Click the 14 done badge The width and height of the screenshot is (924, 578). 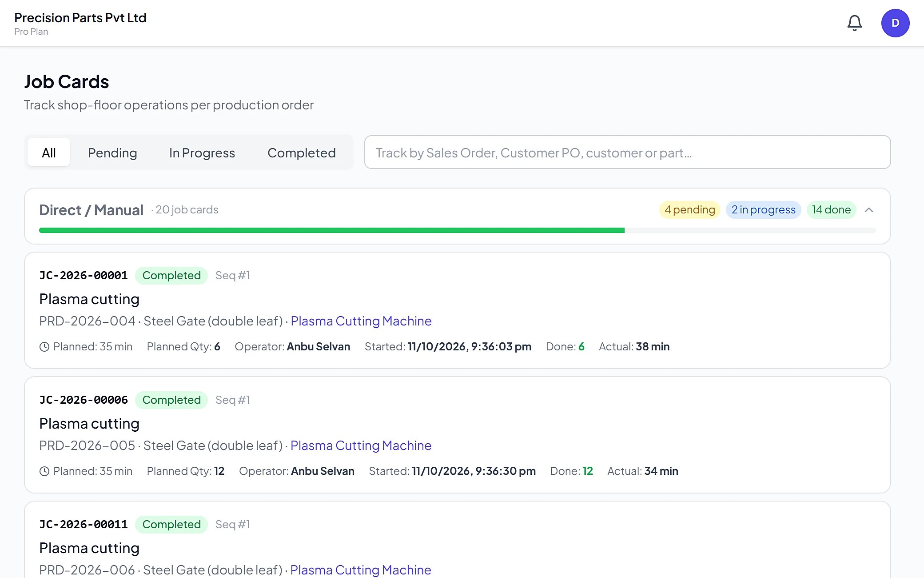[x=831, y=210]
